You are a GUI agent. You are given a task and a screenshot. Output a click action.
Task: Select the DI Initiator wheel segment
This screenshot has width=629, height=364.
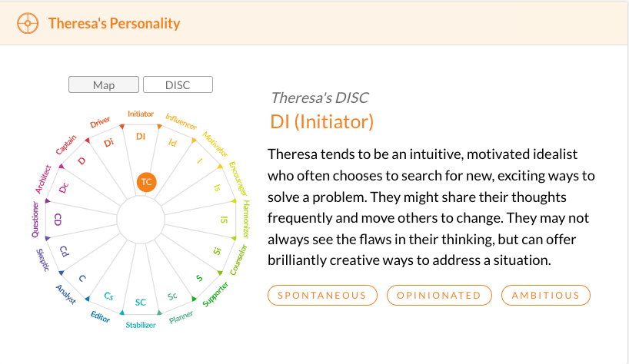(141, 137)
